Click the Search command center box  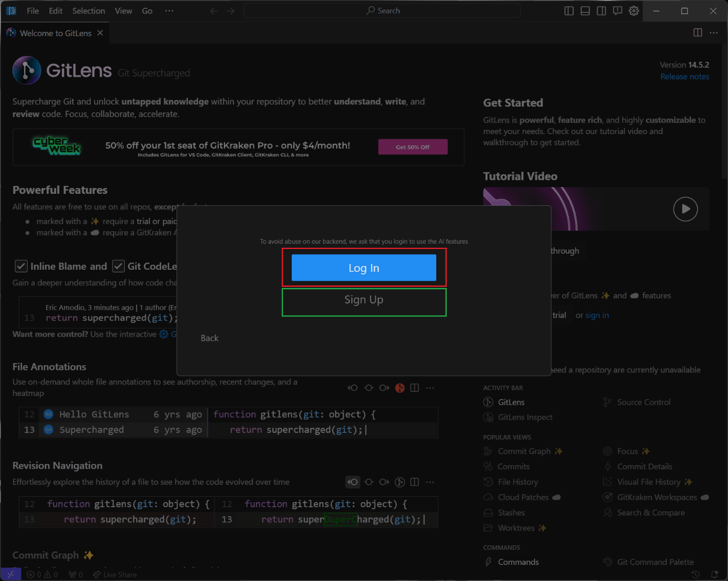pyautogui.click(x=382, y=10)
